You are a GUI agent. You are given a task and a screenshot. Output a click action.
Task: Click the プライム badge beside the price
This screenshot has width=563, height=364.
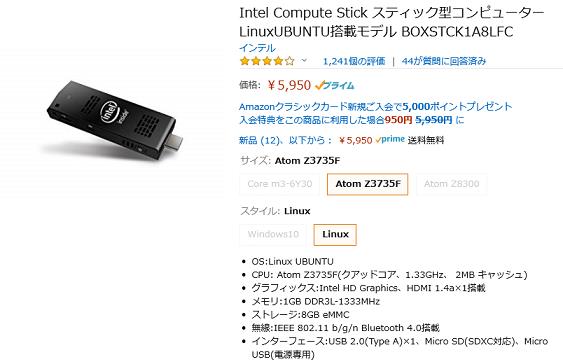coord(335,85)
